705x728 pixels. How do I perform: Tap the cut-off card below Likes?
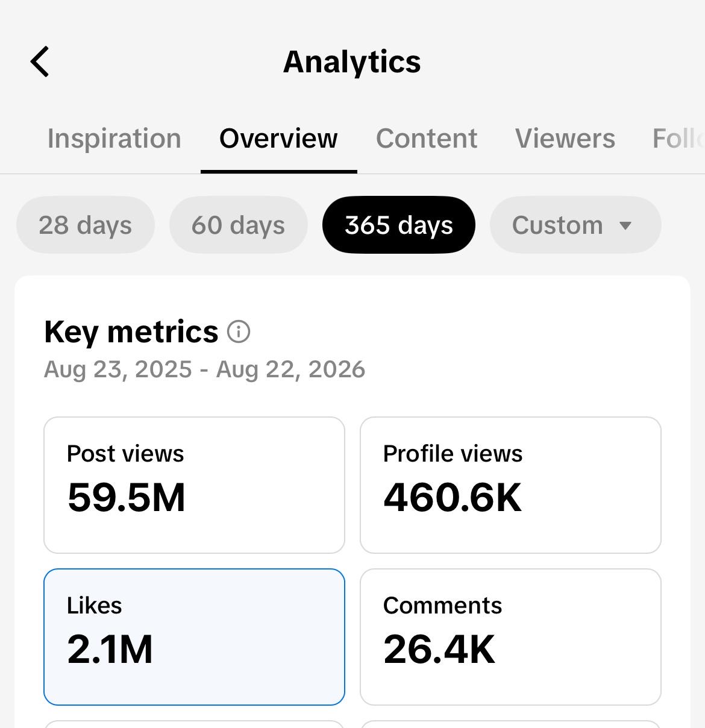(x=194, y=724)
